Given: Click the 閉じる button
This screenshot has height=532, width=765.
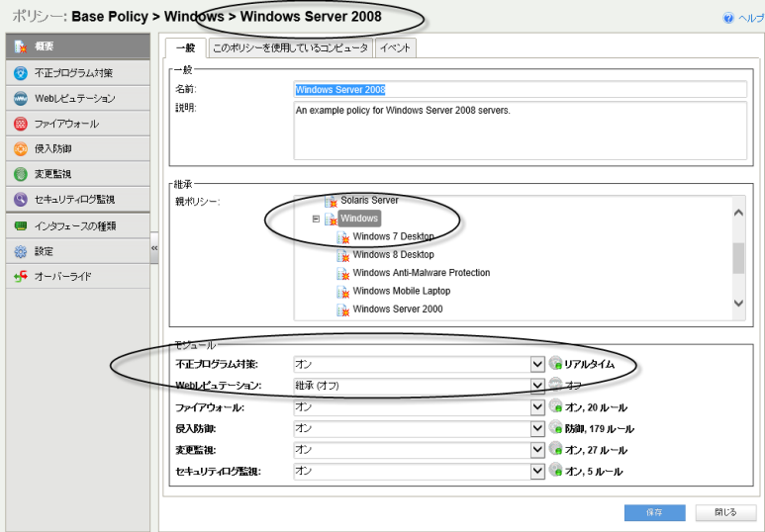Looking at the screenshot, I should point(725,512).
